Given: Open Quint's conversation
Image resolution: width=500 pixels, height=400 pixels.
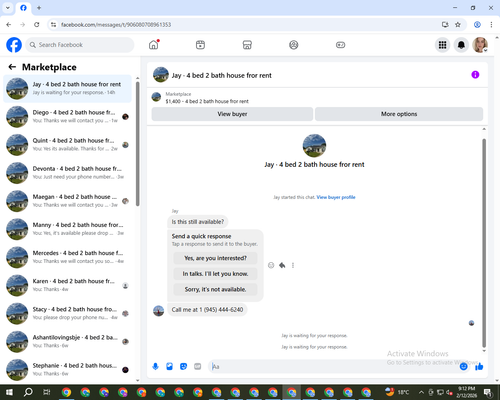Looking at the screenshot, I should [x=67, y=145].
